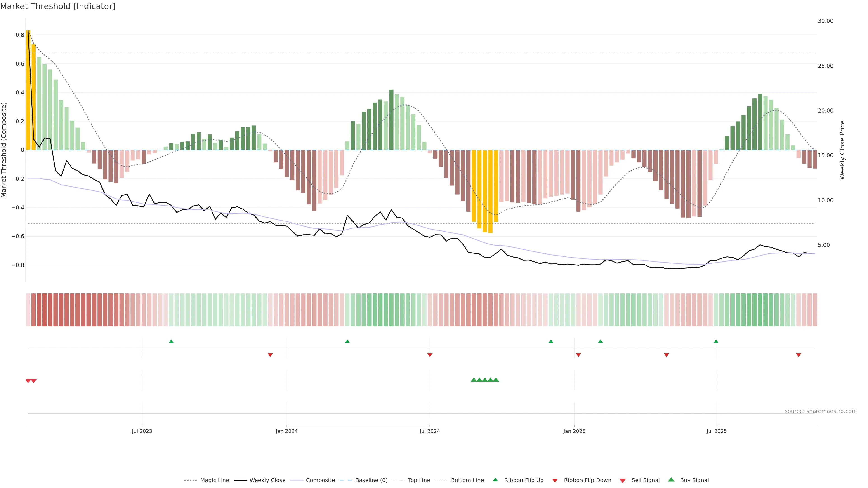The image size is (868, 488).
Task: Click the last green Buy Signal triangle in the cluster
Action: click(x=496, y=380)
